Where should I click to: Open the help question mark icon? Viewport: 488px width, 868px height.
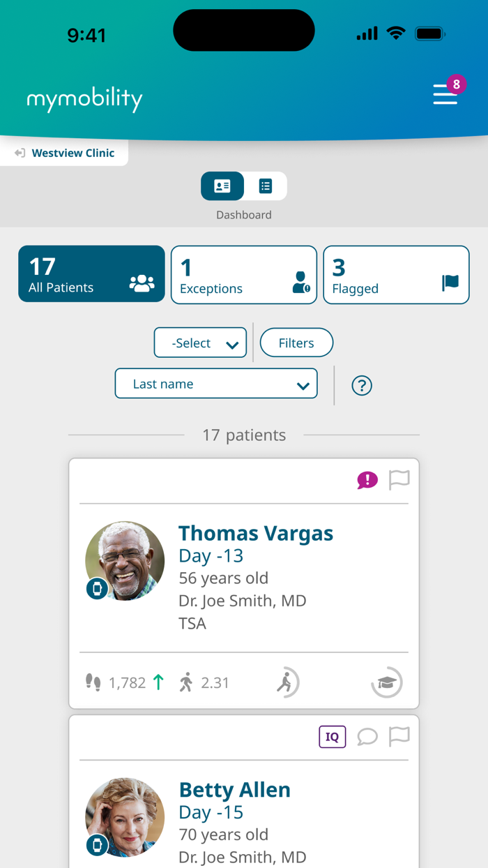click(x=362, y=385)
